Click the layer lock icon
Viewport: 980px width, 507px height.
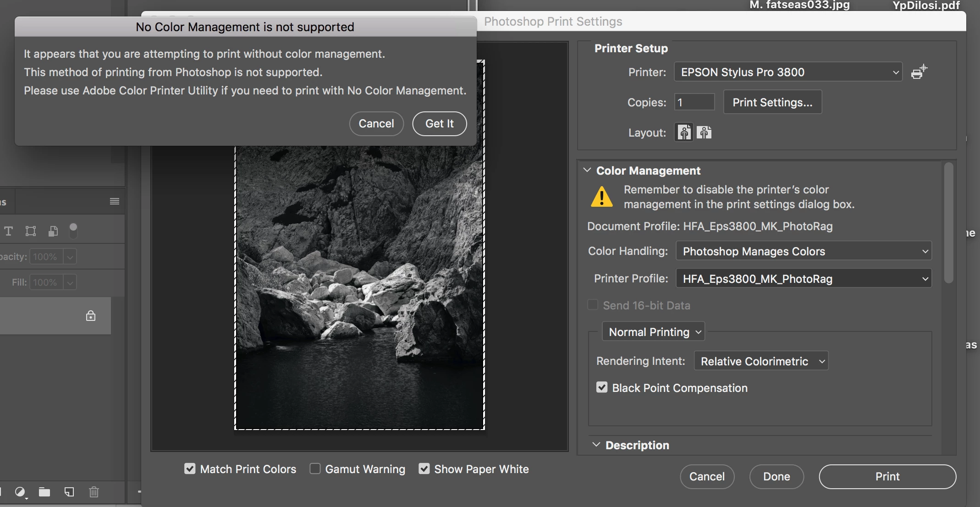pyautogui.click(x=91, y=316)
